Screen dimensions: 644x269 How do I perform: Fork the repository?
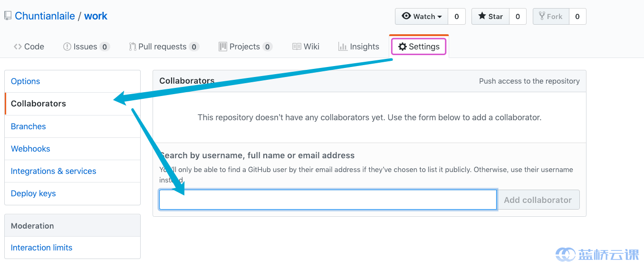(551, 16)
